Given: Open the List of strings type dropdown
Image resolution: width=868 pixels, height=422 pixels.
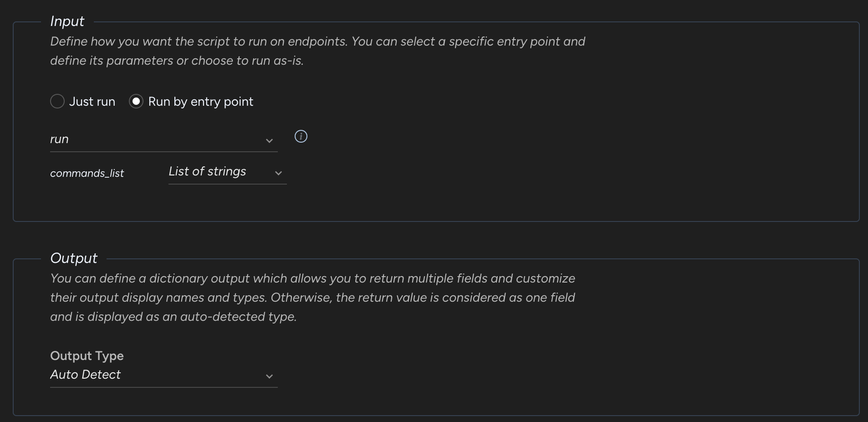Looking at the screenshot, I should [219, 172].
